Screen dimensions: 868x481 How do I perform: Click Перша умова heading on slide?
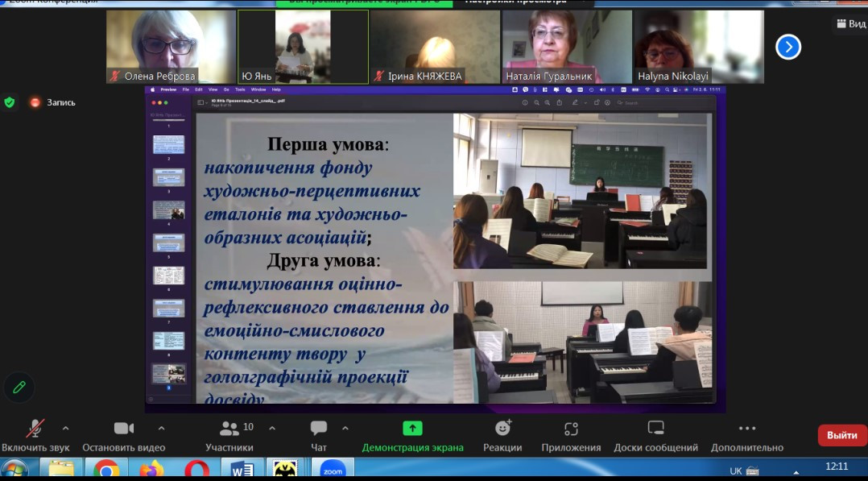329,145
